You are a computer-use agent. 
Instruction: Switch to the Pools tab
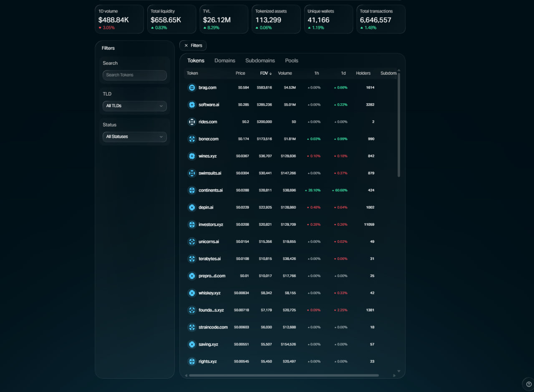[292, 60]
